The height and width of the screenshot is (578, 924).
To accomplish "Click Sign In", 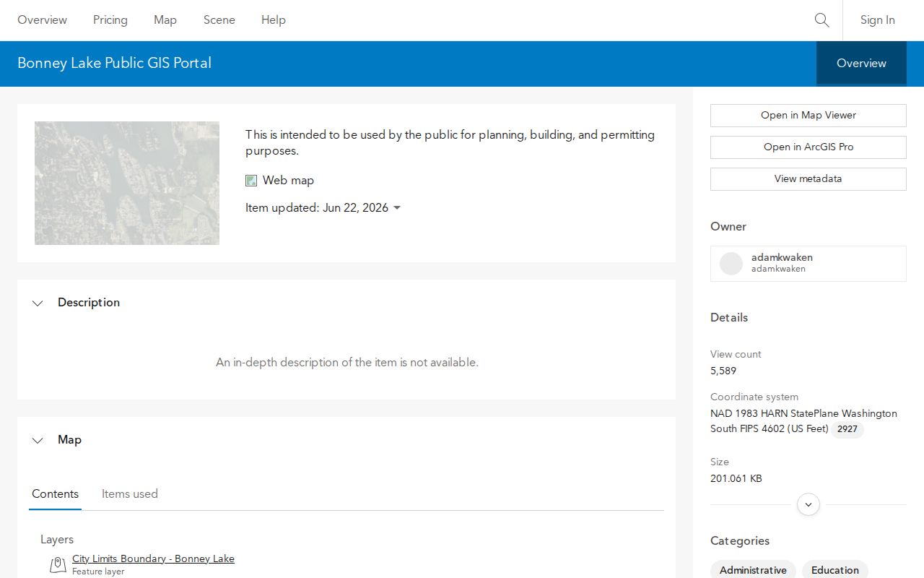I will coord(877,20).
